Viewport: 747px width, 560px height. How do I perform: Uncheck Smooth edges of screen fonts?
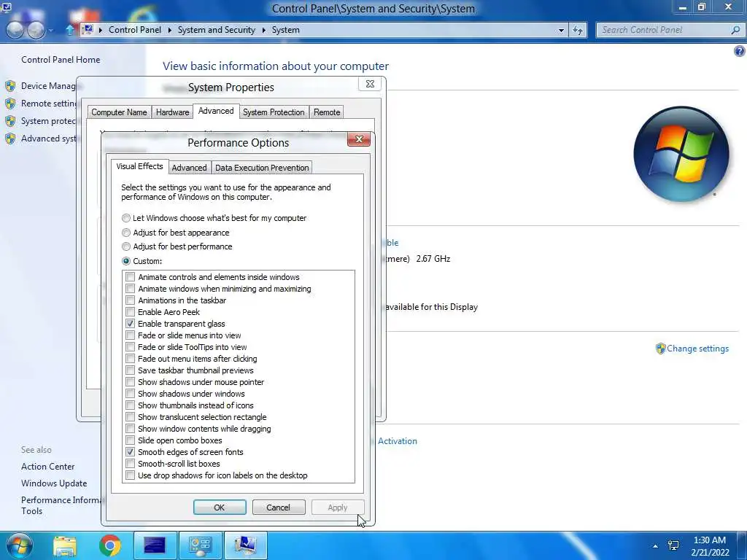coord(130,452)
